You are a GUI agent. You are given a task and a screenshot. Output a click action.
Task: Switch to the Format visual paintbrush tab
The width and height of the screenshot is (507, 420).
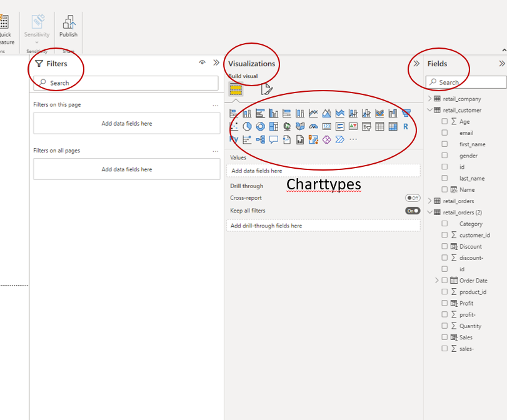(267, 89)
